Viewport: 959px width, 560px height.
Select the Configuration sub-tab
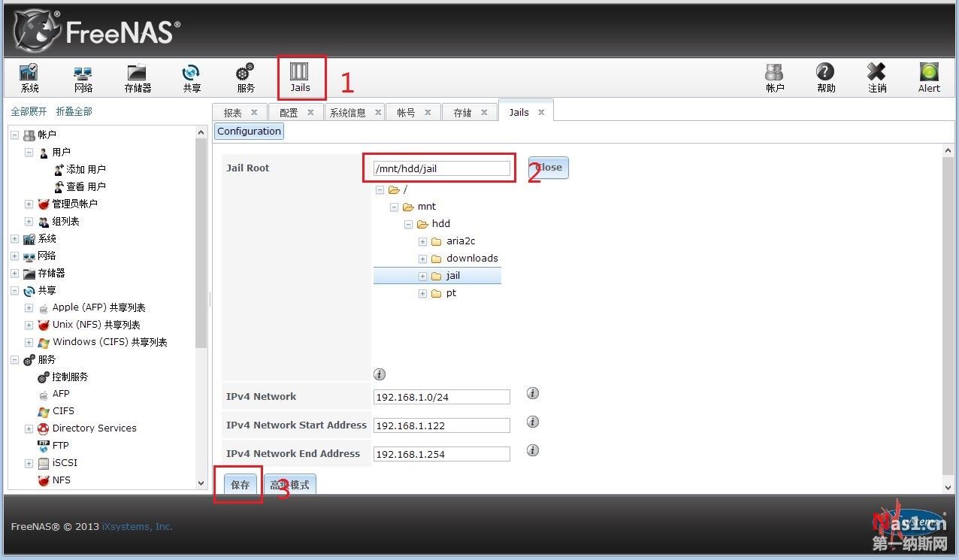(x=249, y=131)
